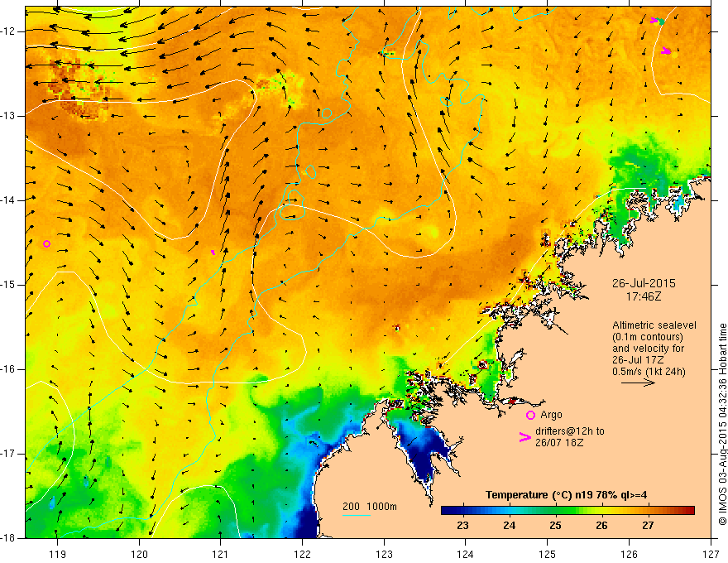Click the 'Temperature (°C) n19 78% ql>=4' title
The width and height of the screenshot is (728, 563).
566,495
